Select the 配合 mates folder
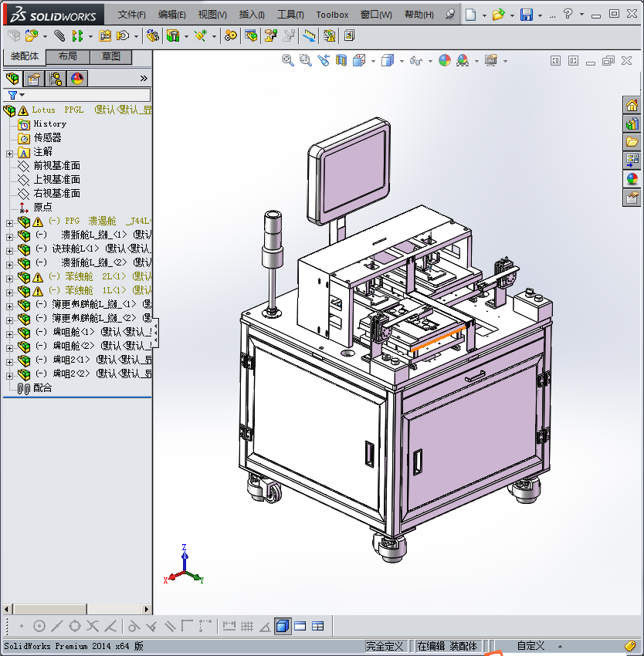The width and height of the screenshot is (644, 656). [x=42, y=388]
